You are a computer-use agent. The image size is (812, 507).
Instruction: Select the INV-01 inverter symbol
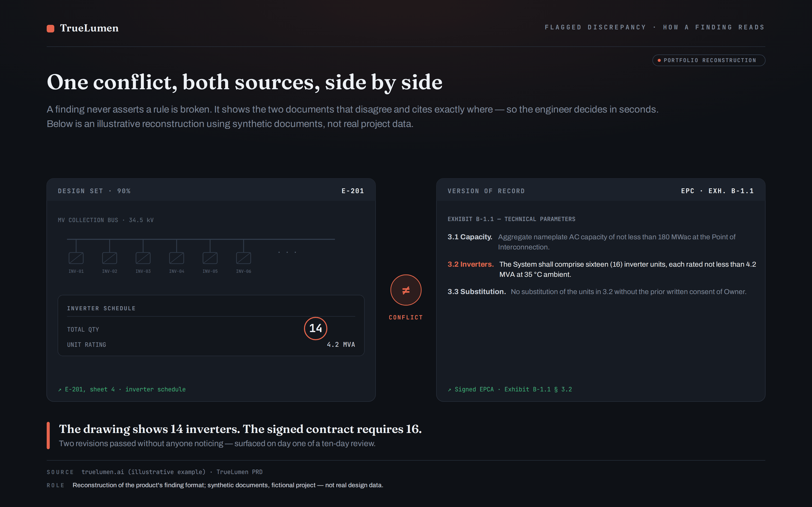click(x=76, y=258)
